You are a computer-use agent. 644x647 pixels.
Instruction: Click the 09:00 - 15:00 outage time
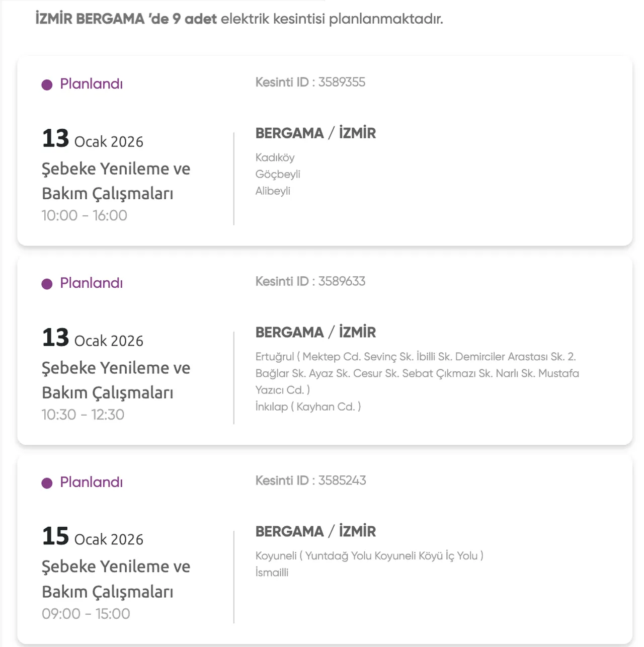pos(86,614)
